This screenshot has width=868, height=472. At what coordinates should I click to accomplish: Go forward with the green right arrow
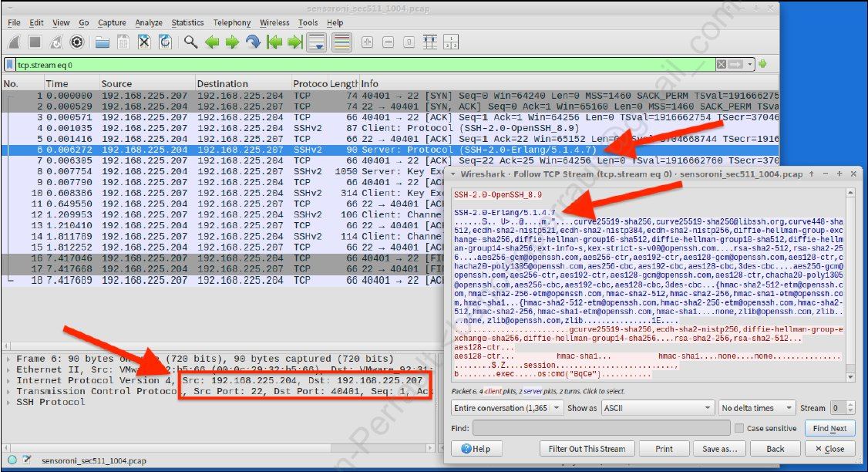click(233, 42)
